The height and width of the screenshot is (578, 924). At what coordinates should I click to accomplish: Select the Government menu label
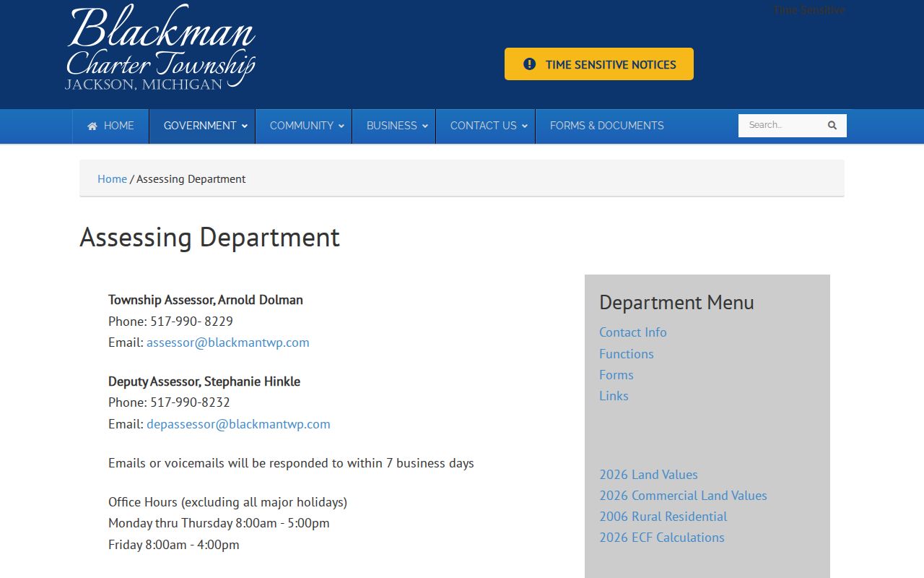200,126
